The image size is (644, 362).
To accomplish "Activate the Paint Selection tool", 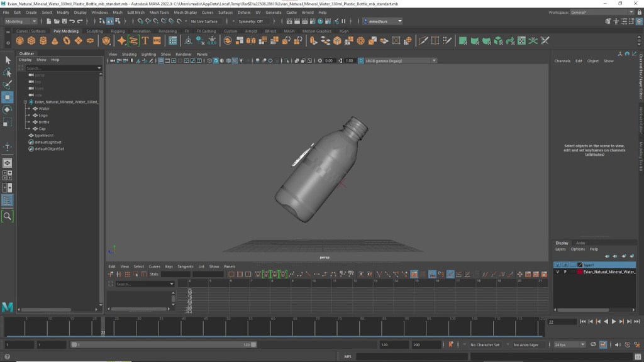I will click(8, 85).
